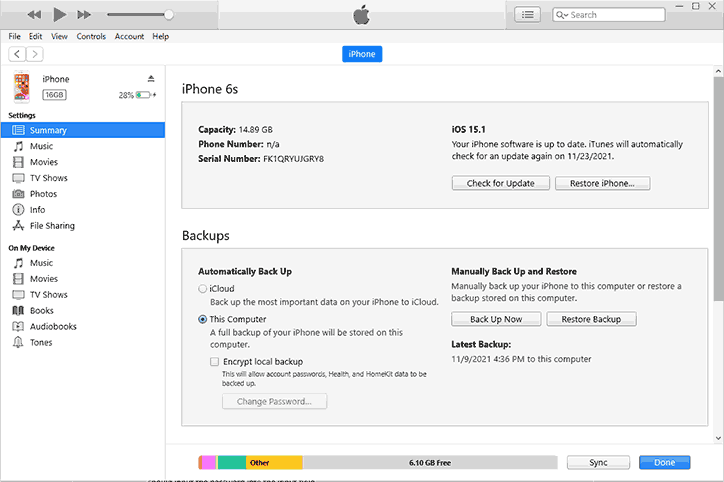Screen dimensions: 724x482
Task: Click the Sync button
Action: tap(598, 463)
